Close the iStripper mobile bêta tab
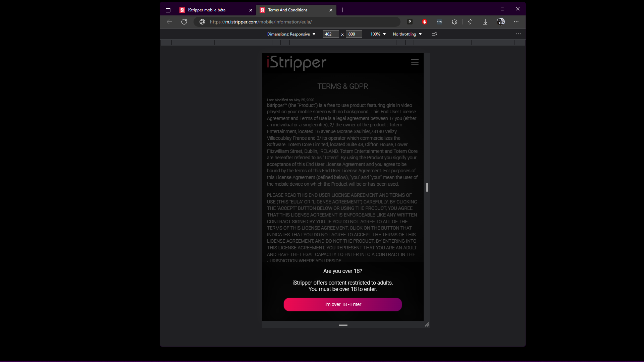This screenshot has width=644, height=362. click(x=251, y=10)
